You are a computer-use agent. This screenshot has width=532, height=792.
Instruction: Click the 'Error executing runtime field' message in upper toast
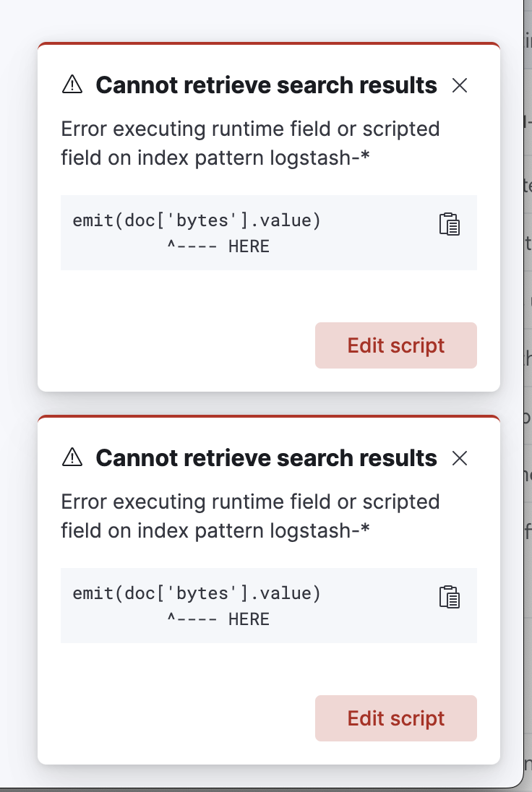(x=251, y=143)
